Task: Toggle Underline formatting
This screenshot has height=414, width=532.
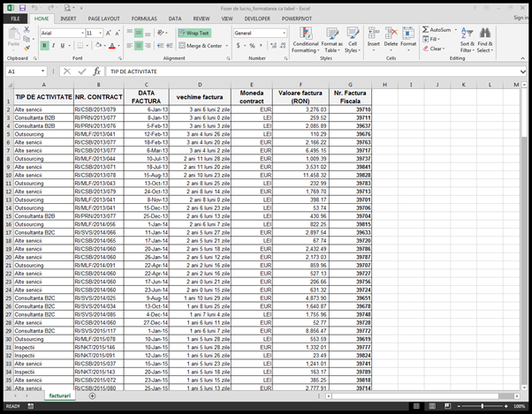Action: coord(63,45)
